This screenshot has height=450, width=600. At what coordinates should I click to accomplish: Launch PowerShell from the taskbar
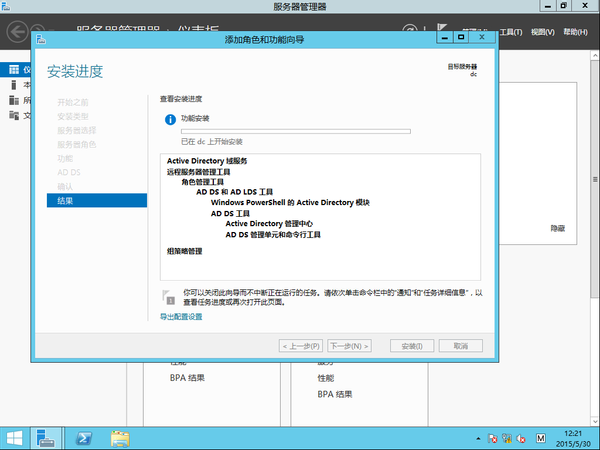point(84,438)
